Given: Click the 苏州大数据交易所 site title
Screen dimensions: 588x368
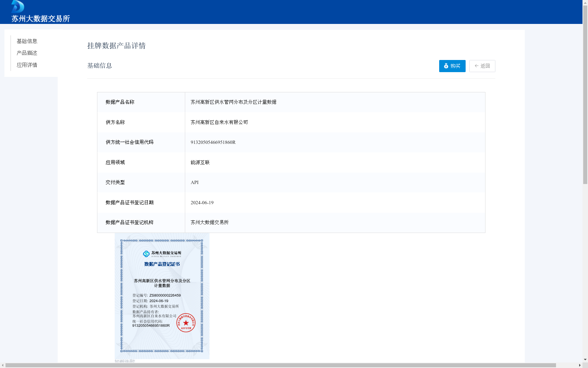Looking at the screenshot, I should click(x=40, y=19).
